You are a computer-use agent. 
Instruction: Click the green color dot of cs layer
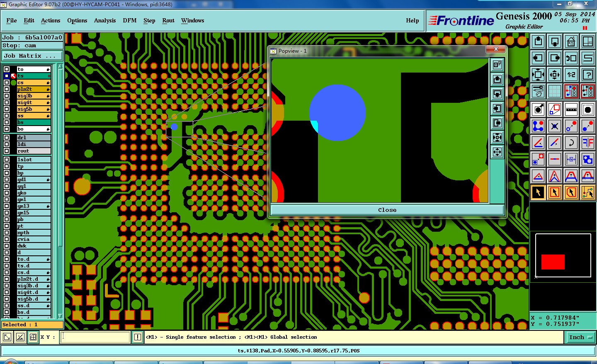click(x=13, y=83)
